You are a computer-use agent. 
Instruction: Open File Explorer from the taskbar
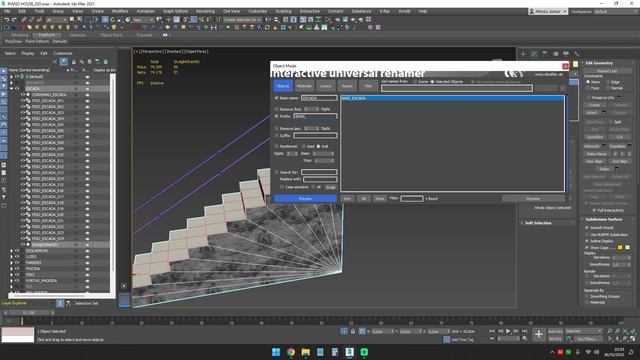(x=306, y=352)
